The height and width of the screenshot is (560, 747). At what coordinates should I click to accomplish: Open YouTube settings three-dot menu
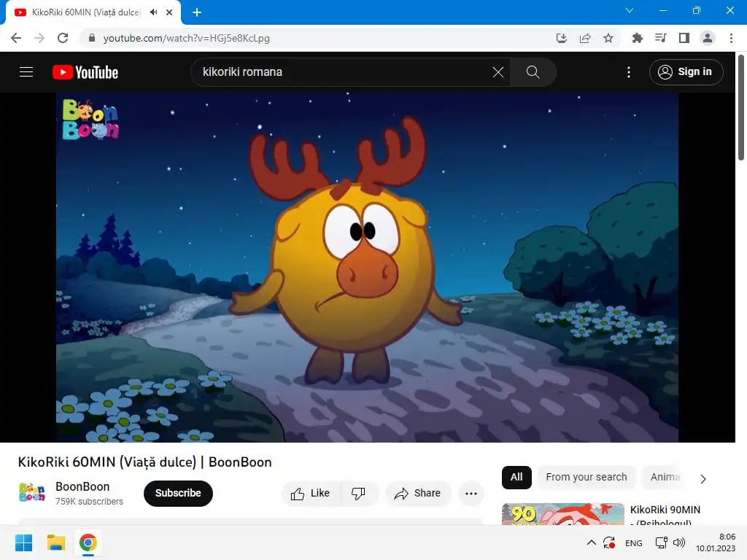[629, 72]
